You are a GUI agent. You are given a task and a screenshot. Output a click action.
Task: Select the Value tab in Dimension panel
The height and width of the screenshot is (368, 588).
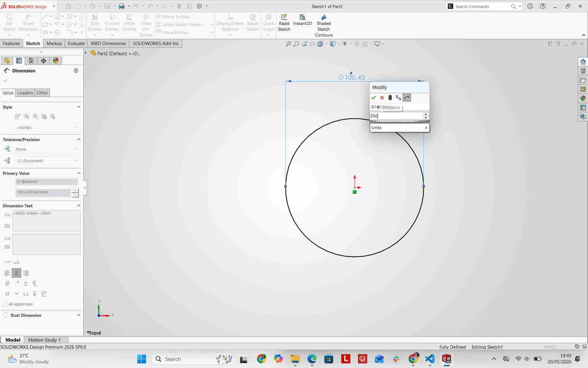pyautogui.click(x=8, y=93)
